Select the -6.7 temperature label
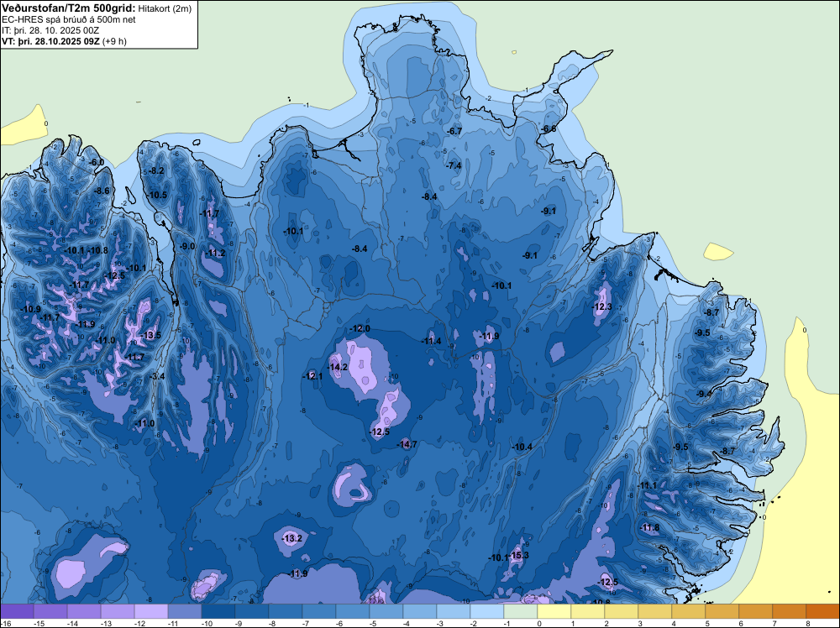840x628 pixels. (x=454, y=131)
